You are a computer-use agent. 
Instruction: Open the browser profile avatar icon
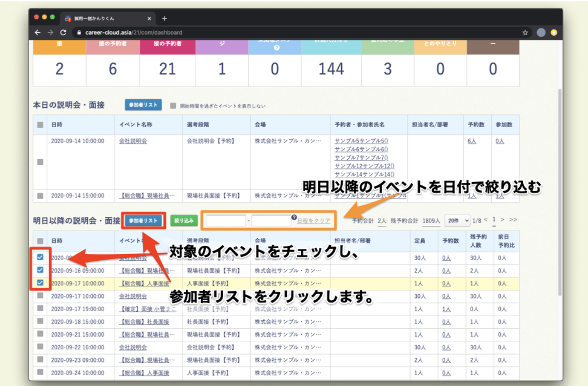541,33
